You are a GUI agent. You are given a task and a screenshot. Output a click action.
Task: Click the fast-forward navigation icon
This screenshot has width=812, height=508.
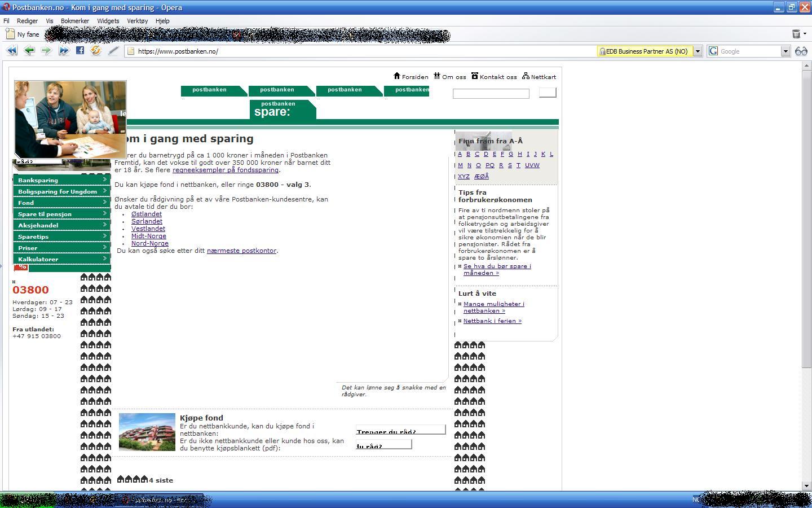64,51
